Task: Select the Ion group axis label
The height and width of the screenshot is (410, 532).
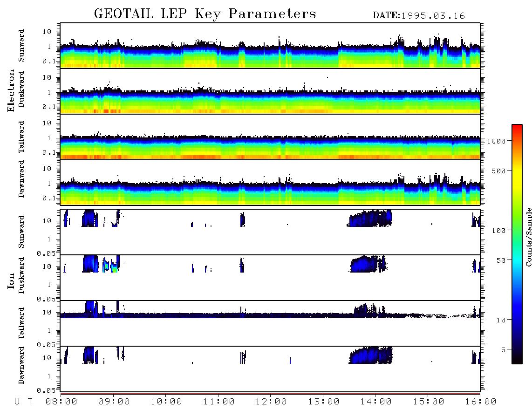Action: [x=11, y=280]
